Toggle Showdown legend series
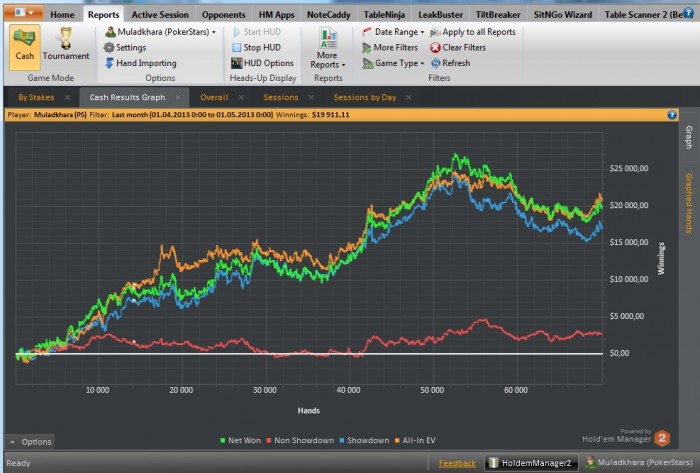This screenshot has width=700, height=473. tap(364, 440)
